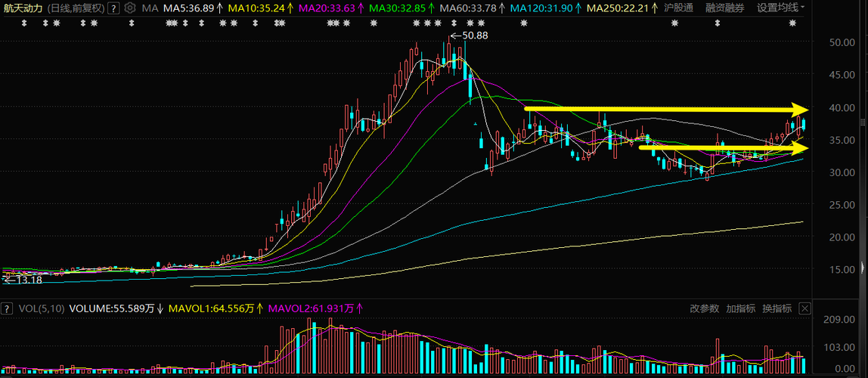
Task: Click the 融资融券 tag
Action: (725, 8)
